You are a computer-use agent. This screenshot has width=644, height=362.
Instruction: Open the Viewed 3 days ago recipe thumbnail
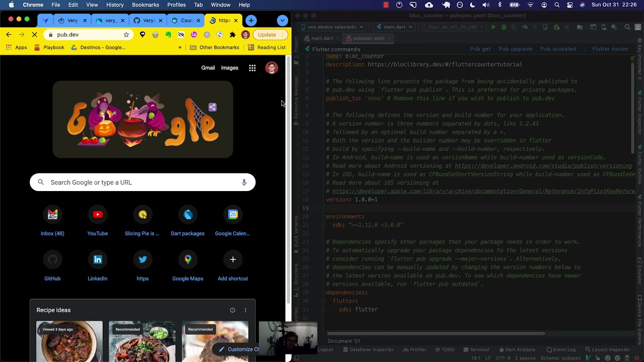[69, 341]
